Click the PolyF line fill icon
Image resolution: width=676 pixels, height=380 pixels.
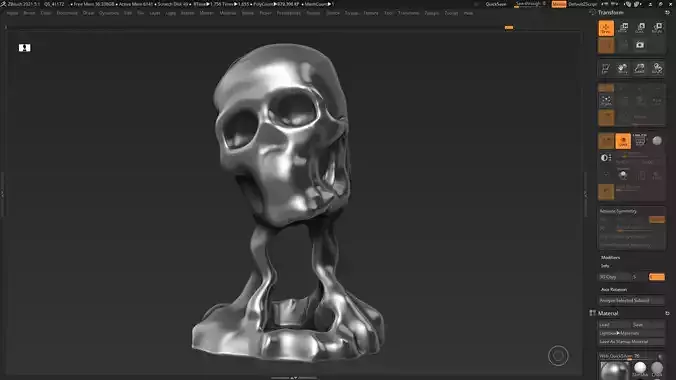tap(640, 141)
